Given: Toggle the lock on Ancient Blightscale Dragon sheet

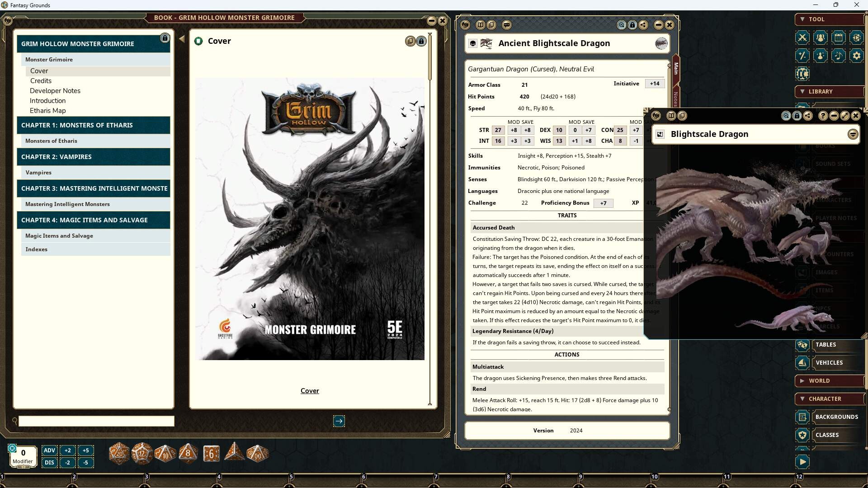Looking at the screenshot, I should [x=632, y=25].
